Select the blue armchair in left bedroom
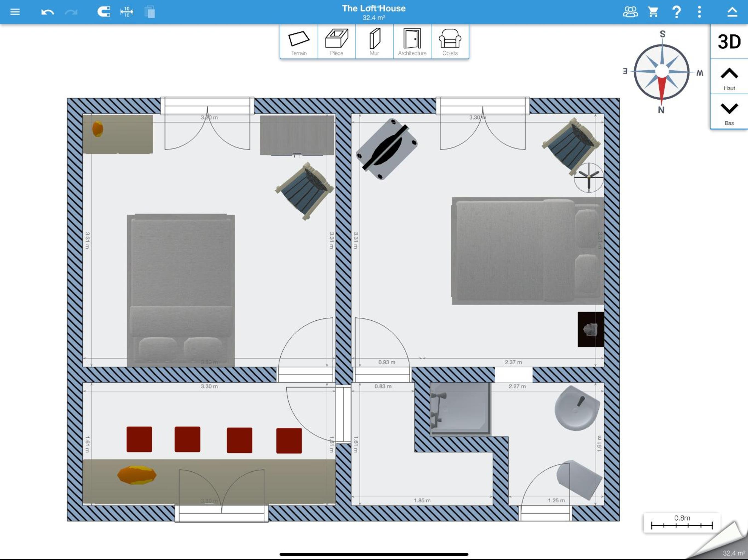 tap(305, 191)
